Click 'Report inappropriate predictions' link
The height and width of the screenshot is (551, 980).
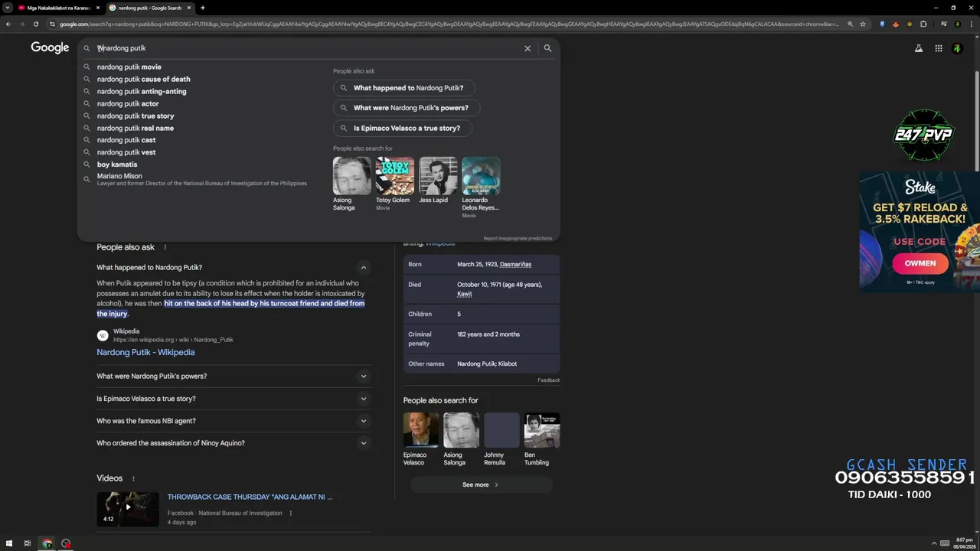click(518, 238)
